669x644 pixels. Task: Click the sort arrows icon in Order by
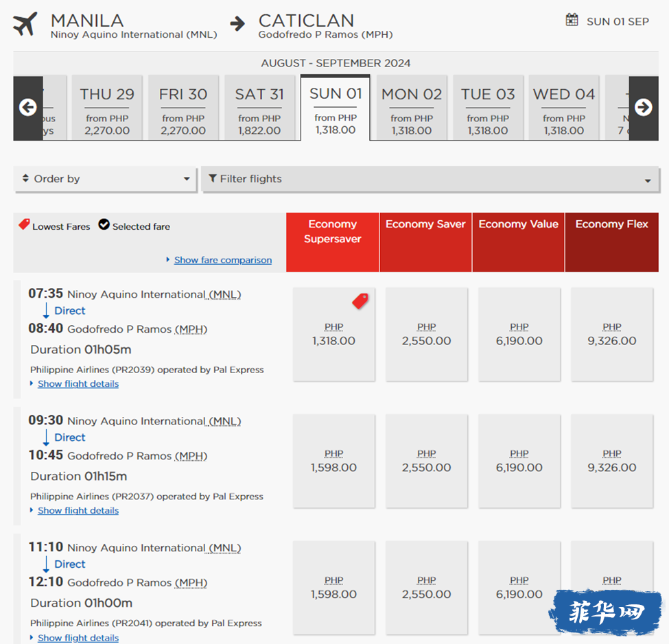tap(26, 179)
